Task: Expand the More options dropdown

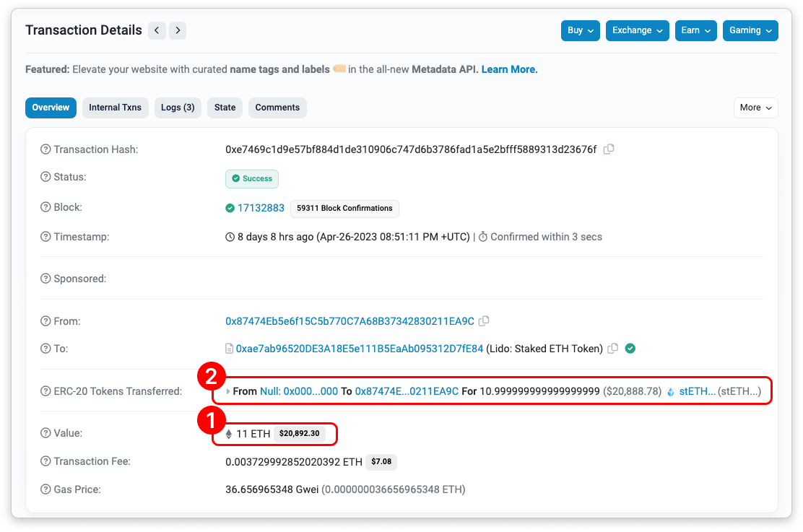Action: (755, 108)
